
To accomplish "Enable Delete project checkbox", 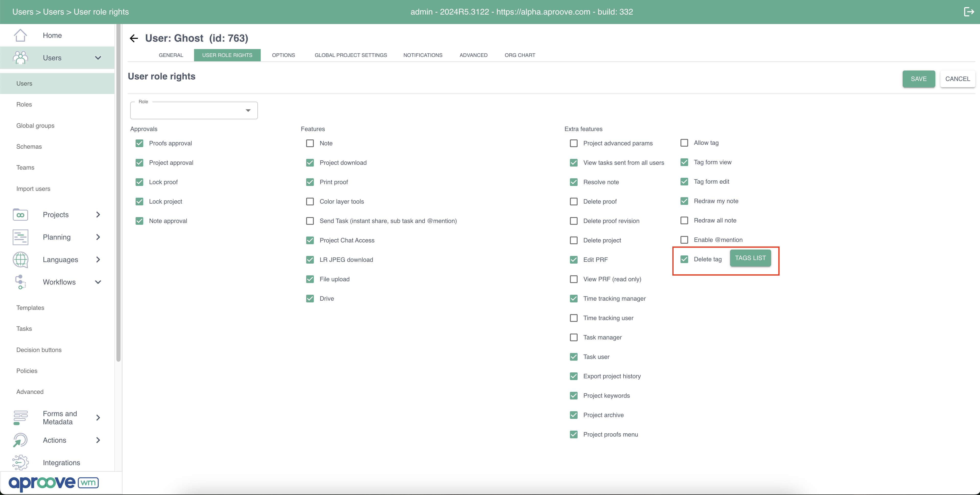I will point(573,240).
